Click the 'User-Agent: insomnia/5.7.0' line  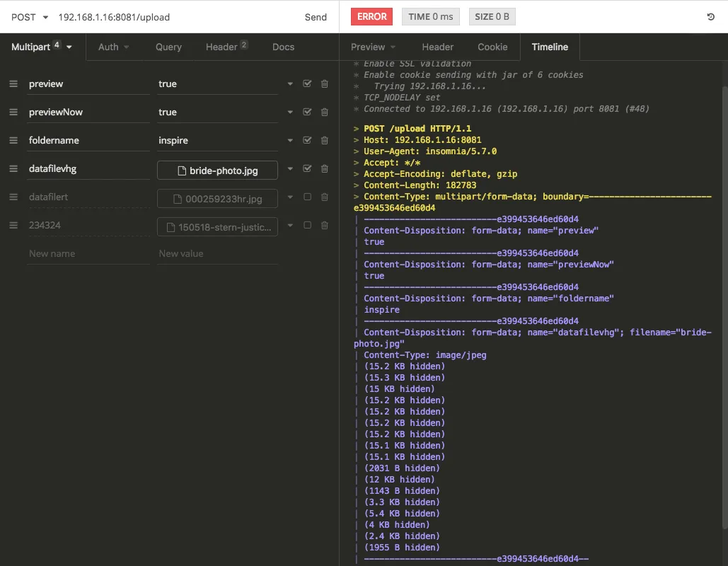pyautogui.click(x=430, y=151)
